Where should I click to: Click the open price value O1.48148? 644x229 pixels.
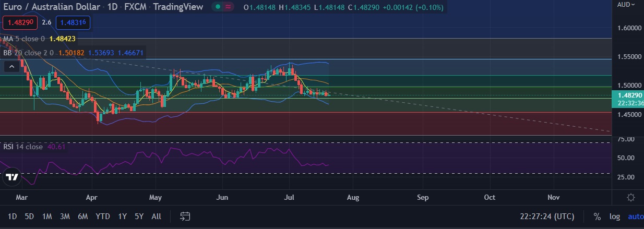click(x=260, y=6)
